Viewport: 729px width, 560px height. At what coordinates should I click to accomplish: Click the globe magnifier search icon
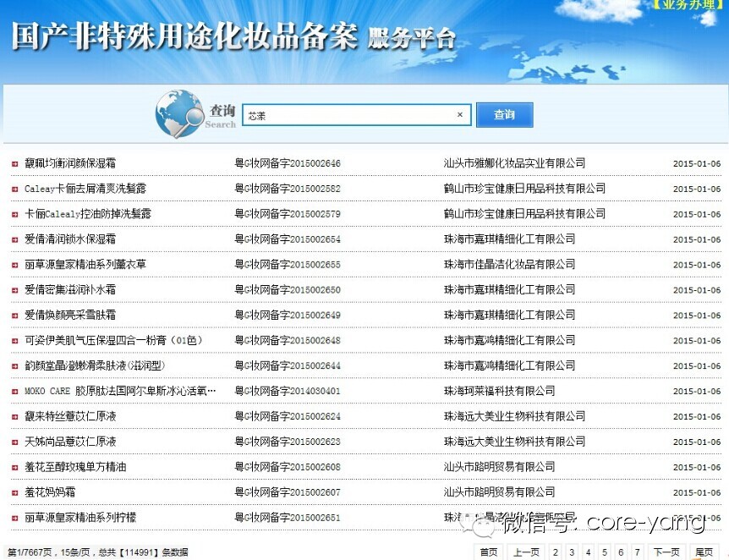coord(178,114)
